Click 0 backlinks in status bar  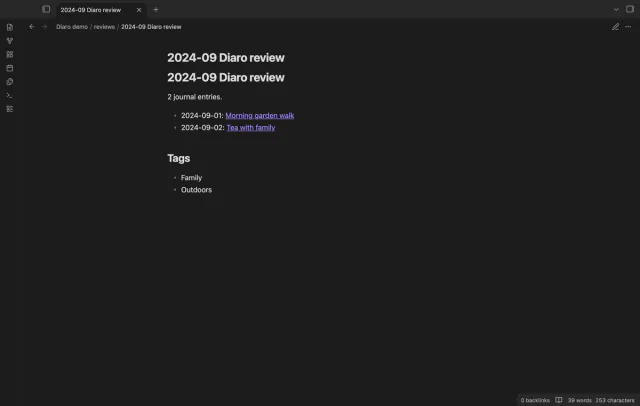click(535, 400)
